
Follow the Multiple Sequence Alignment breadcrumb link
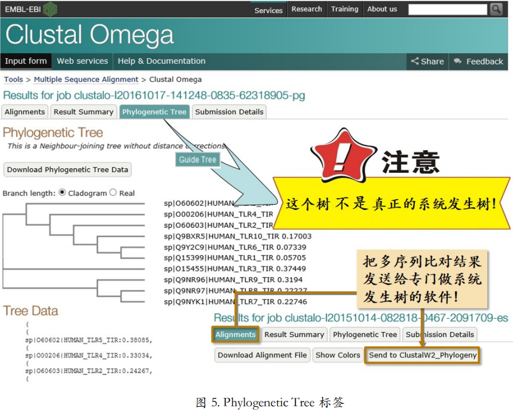point(86,80)
